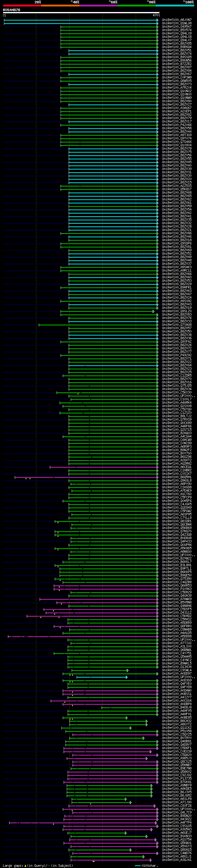This screenshot has height=868, width=197.
Task: Click entry UniRef100_A9T3G9
Action: pos(177,135)
